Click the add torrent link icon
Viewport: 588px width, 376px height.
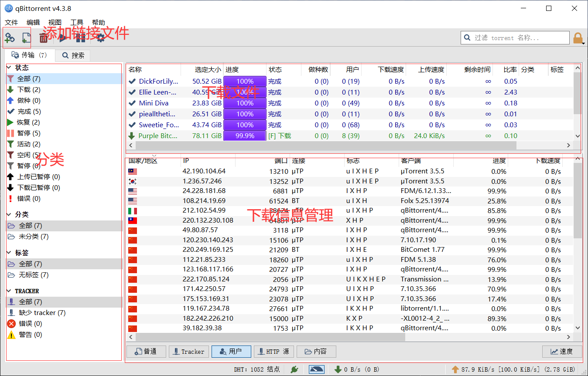pyautogui.click(x=9, y=38)
